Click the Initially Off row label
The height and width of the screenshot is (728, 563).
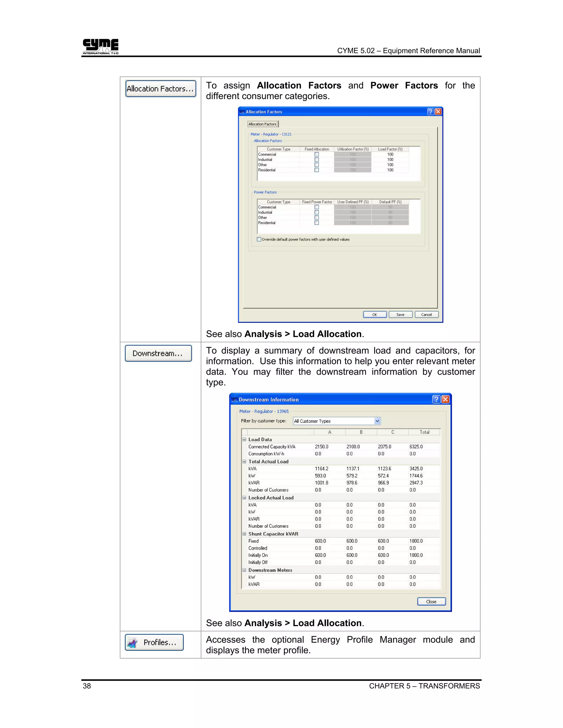pyautogui.click(x=258, y=562)
